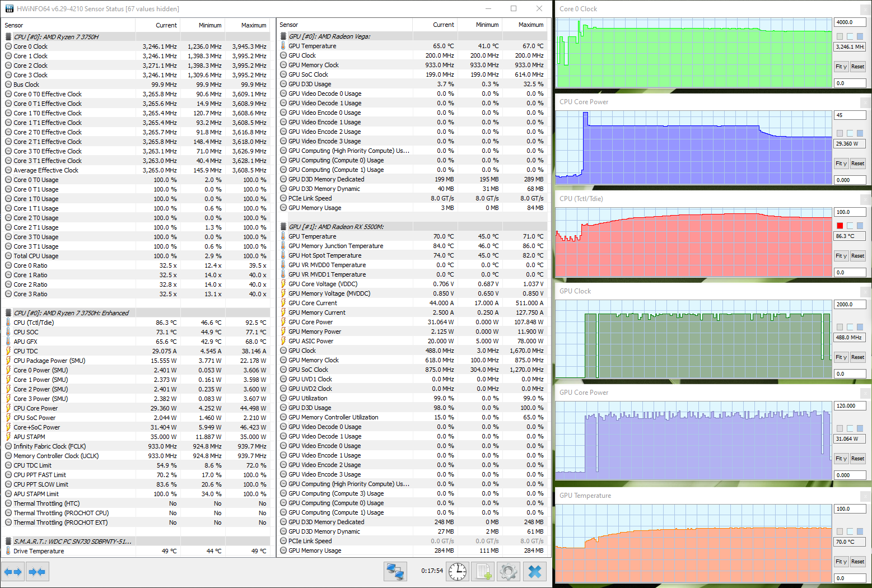The width and height of the screenshot is (872, 588).
Task: Pick the red line color swatch in CPU (Tctl/Tdie) graph
Action: (840, 226)
